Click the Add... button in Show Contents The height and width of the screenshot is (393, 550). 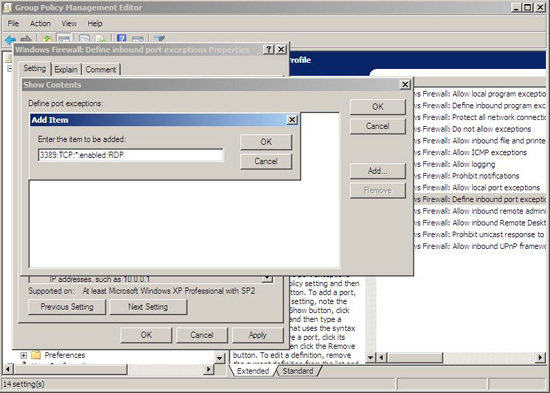[x=378, y=171]
